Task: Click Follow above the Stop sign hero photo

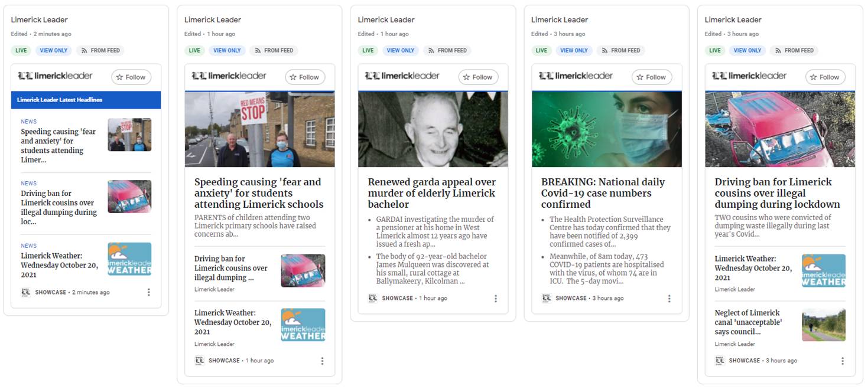Action: [x=305, y=77]
